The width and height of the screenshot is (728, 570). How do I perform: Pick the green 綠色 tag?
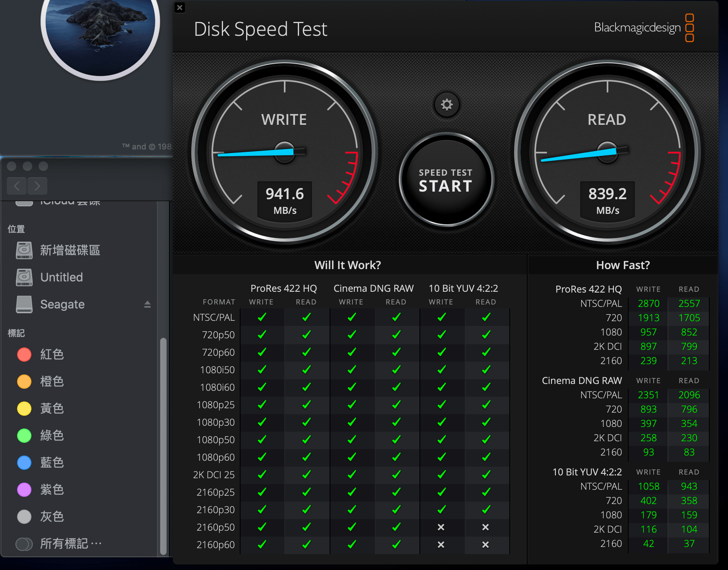point(52,436)
